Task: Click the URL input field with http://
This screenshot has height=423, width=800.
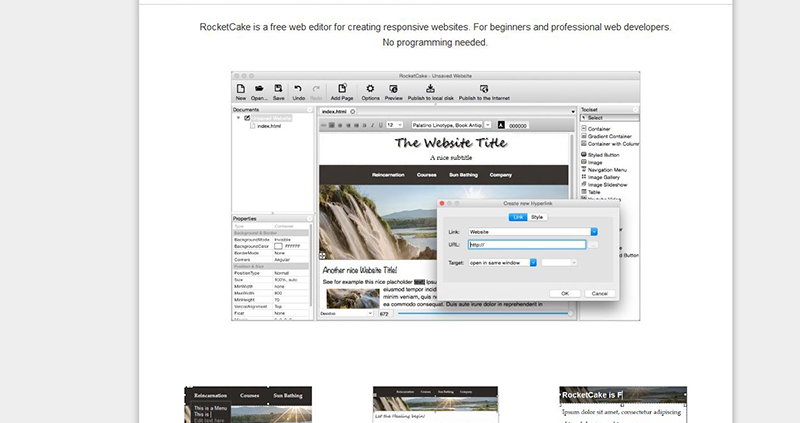Action: [527, 245]
